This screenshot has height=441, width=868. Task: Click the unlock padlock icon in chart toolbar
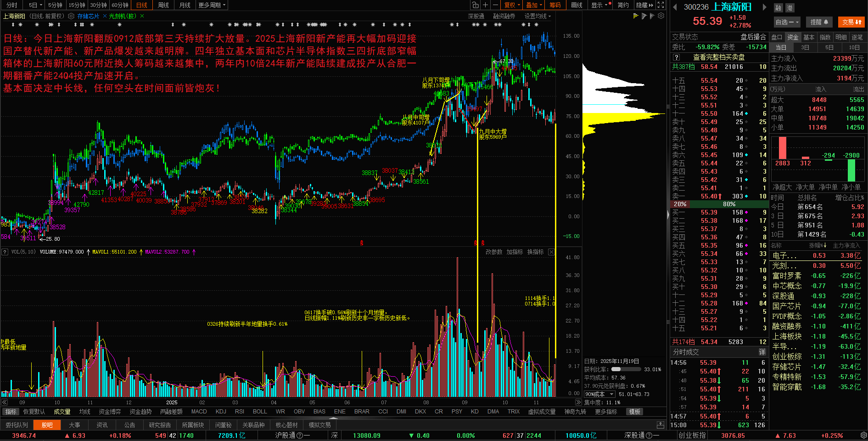[476, 5]
